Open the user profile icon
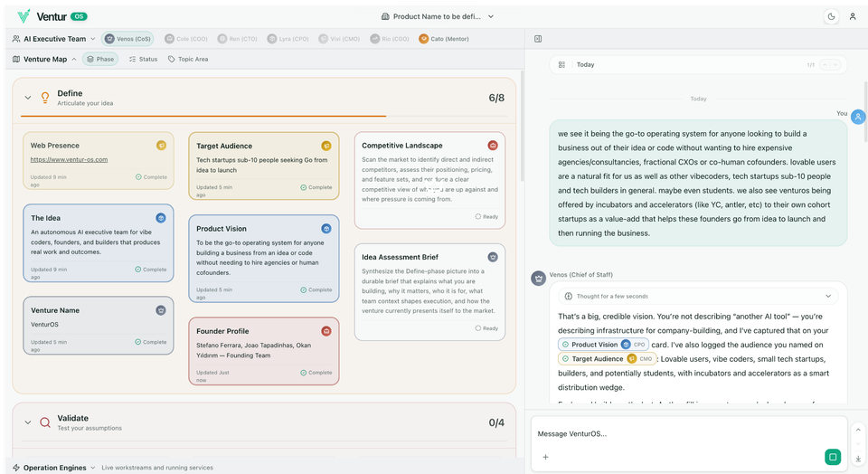Viewport: 868px width, 474px height. click(852, 16)
